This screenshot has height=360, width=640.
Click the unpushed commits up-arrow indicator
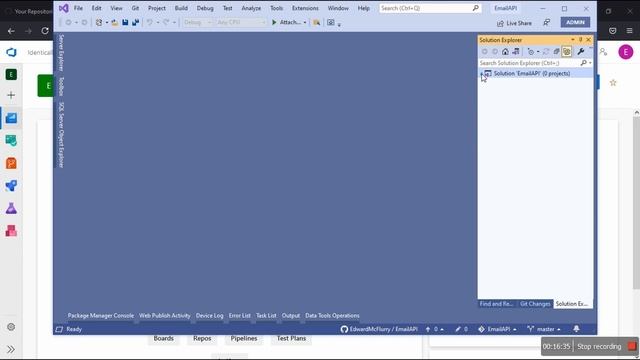[434, 329]
